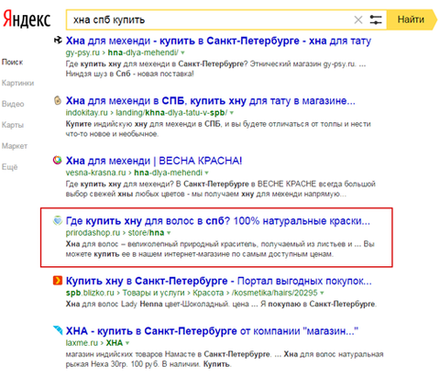This screenshot has height=380, width=440.
Task: Click snippet text 'Хна для волос Lady Henna'
Action: pos(114,304)
